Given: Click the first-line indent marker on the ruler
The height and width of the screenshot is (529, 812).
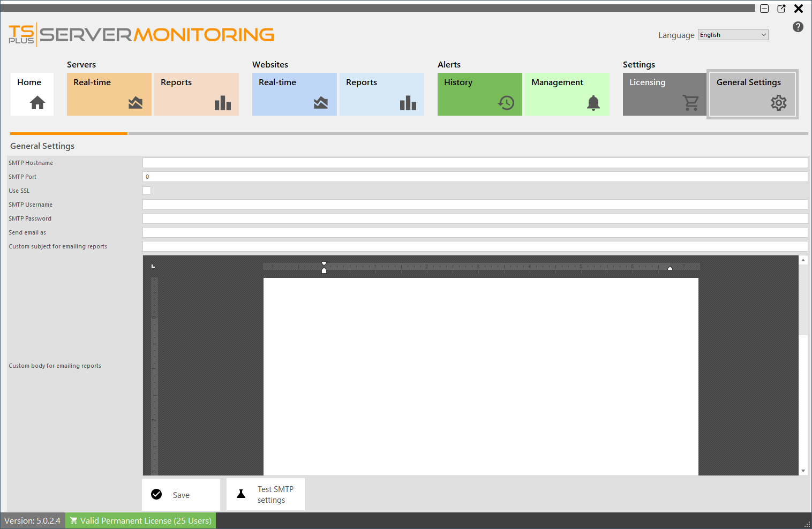Looking at the screenshot, I should 324,263.
